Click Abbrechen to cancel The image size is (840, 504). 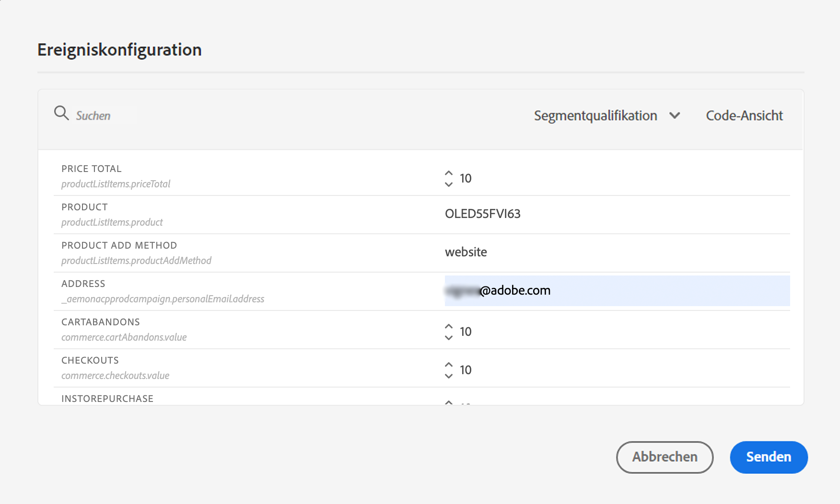(665, 457)
